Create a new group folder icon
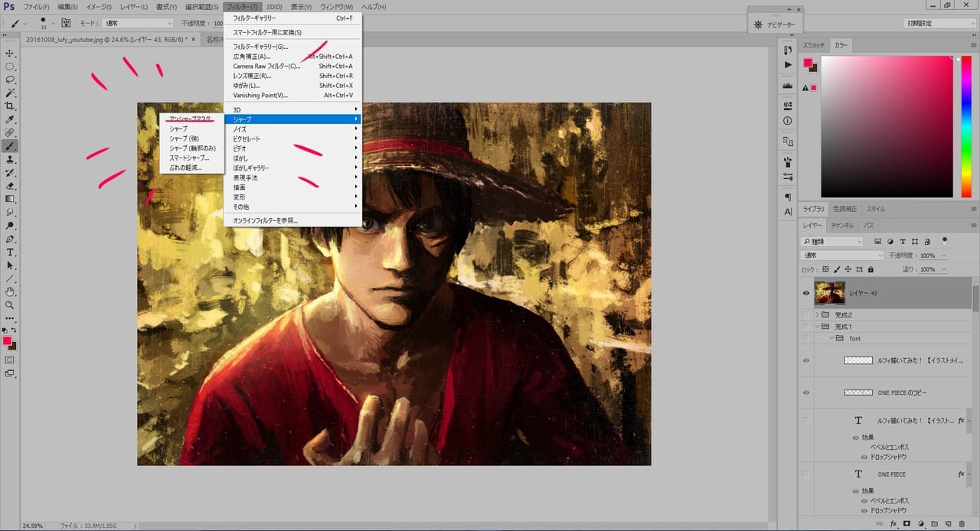Image resolution: width=980 pixels, height=531 pixels. (x=934, y=524)
